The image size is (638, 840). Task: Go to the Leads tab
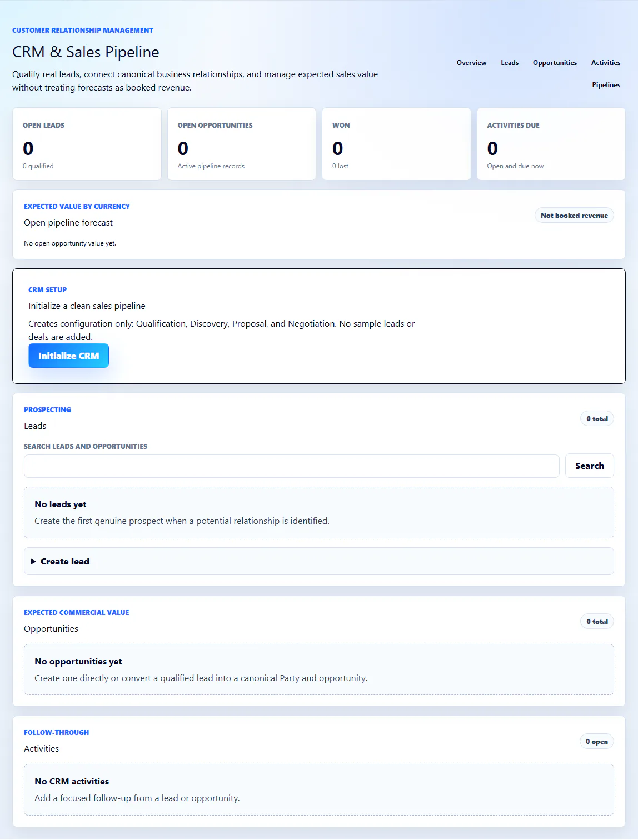pos(510,63)
